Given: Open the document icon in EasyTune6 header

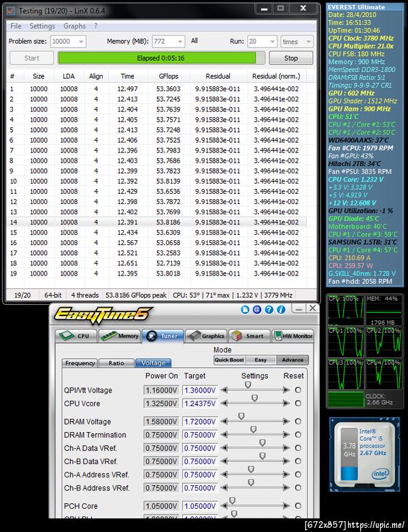Looking at the screenshot, I should (245, 310).
